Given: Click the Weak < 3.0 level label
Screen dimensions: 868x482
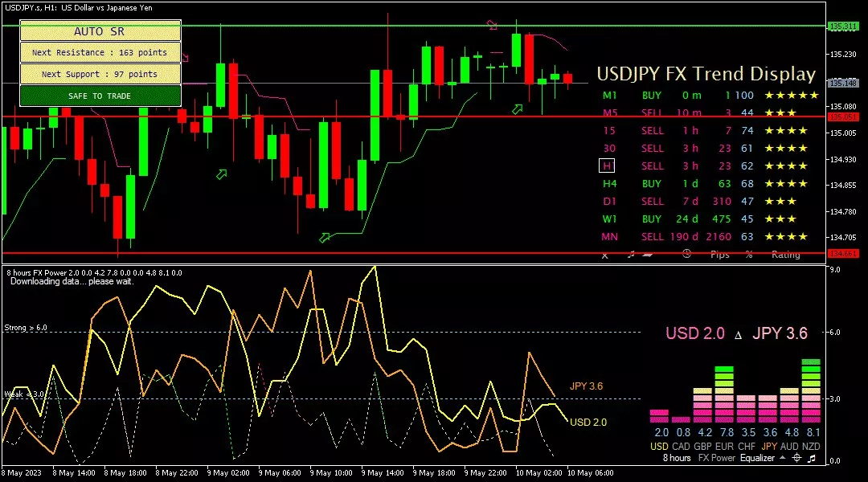Looking at the screenshot, I should pos(24,394).
